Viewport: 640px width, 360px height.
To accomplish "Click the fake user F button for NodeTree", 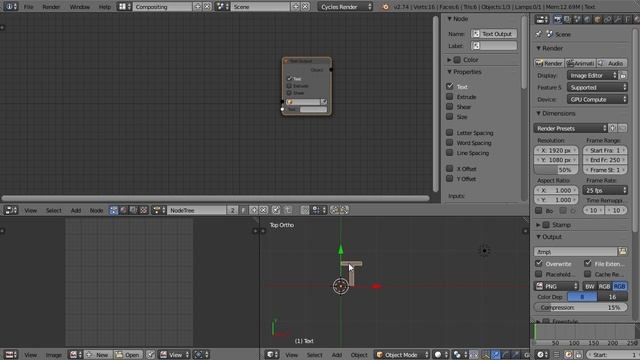I will 243,210.
